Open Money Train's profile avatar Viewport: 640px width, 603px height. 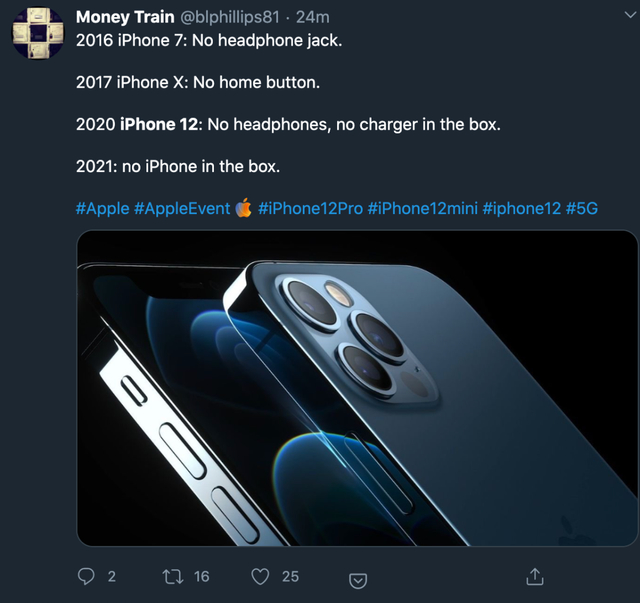coord(38,36)
